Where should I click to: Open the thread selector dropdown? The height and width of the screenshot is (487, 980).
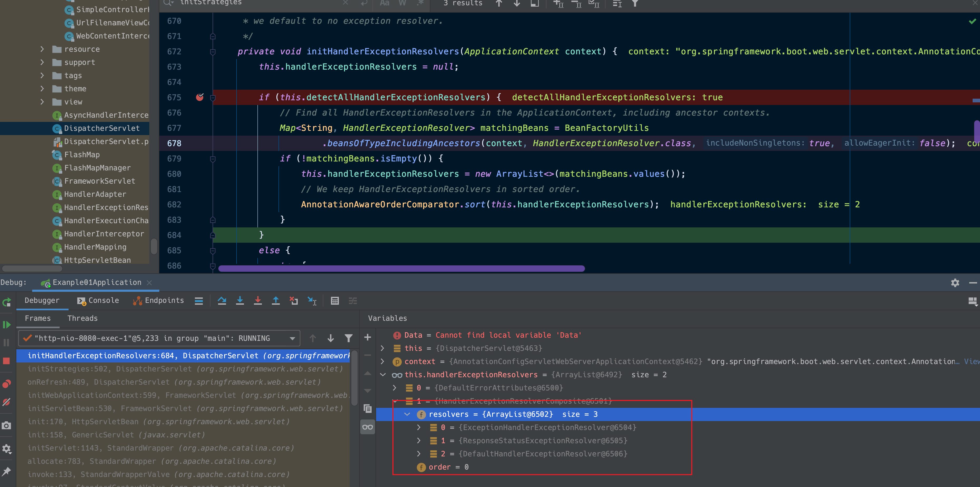point(292,338)
